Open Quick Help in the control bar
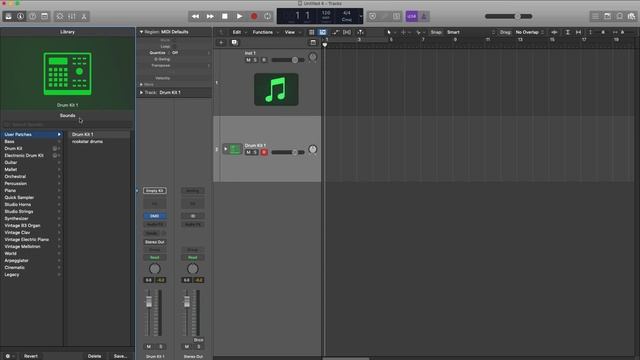This screenshot has height=360, width=640. click(33, 16)
